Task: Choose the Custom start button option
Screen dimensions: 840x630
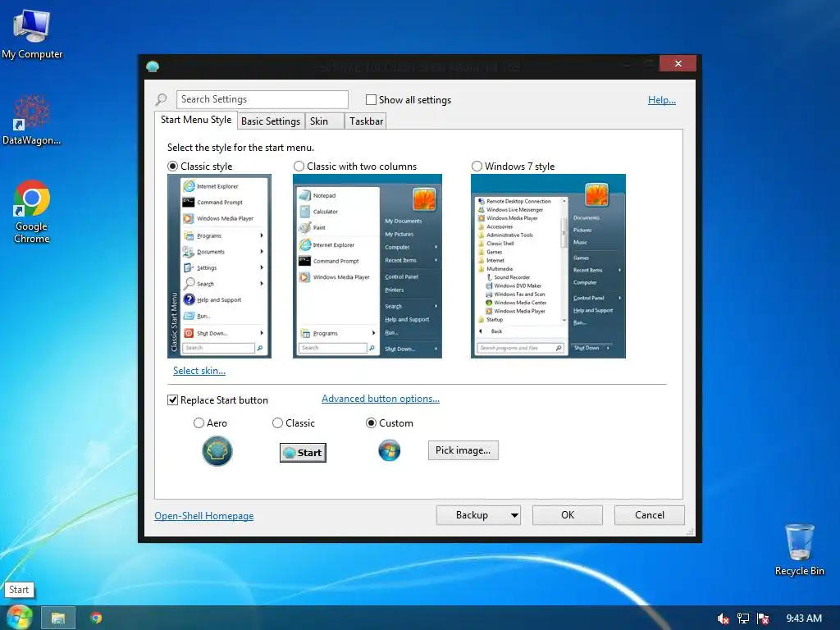Action: (x=371, y=423)
